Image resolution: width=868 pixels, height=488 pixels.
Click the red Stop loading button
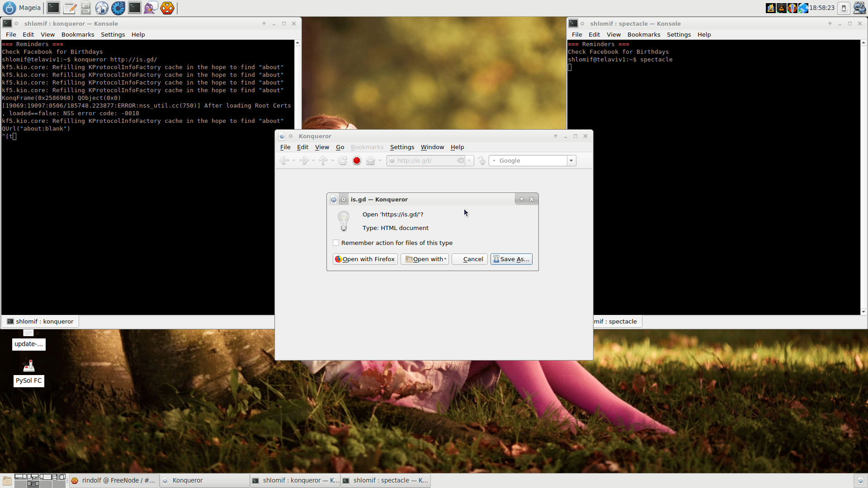[357, 160]
